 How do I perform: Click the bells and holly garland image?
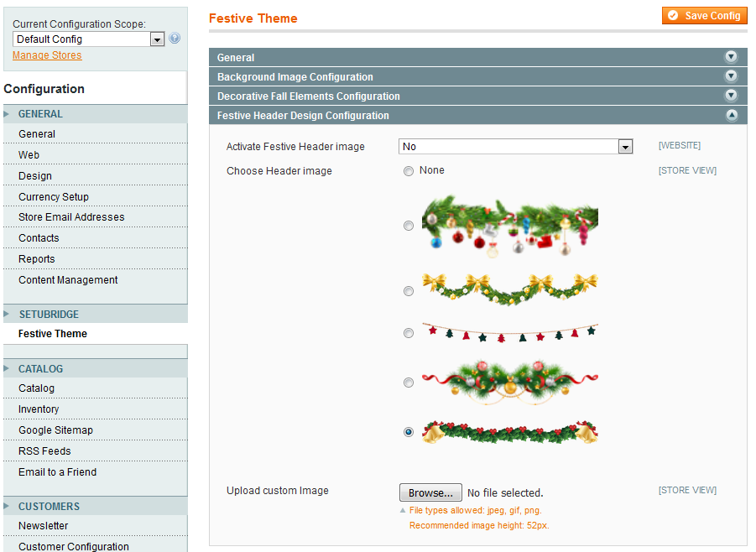pyautogui.click(x=509, y=432)
